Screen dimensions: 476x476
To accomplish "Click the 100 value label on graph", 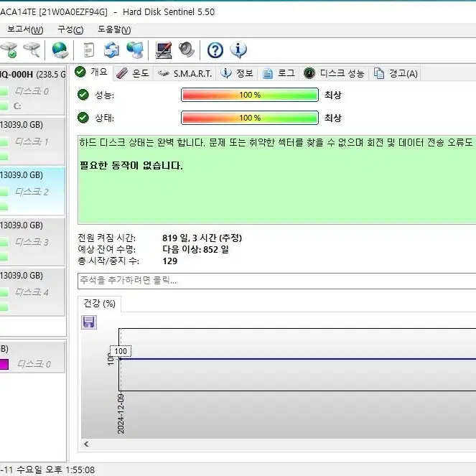I will (x=121, y=351).
